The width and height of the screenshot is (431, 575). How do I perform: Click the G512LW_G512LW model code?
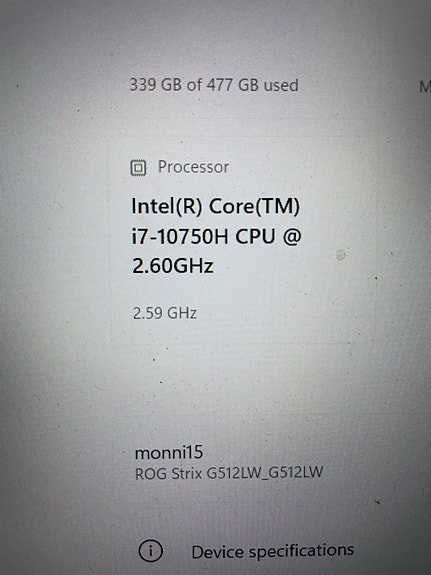point(264,473)
